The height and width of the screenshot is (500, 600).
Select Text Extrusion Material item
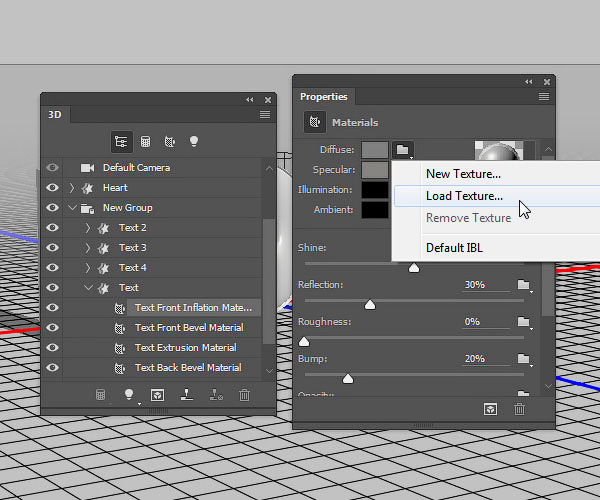[185, 348]
